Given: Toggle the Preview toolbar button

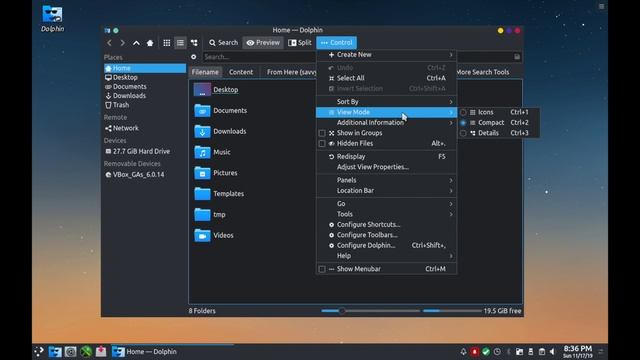Looking at the screenshot, I should click(x=263, y=42).
